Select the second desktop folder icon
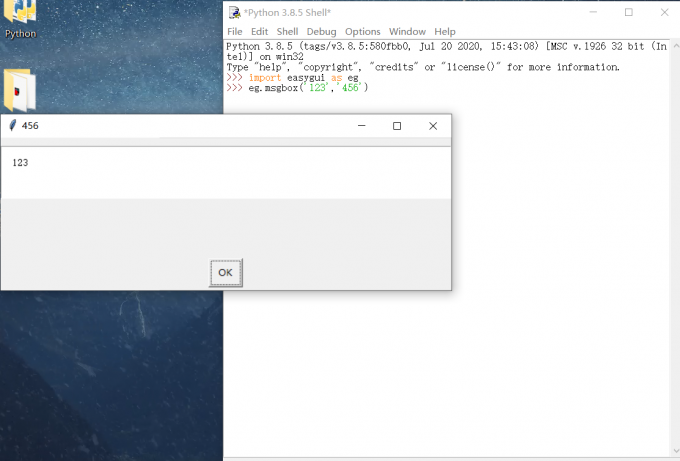Image resolution: width=680 pixels, height=461 pixels. (20, 90)
